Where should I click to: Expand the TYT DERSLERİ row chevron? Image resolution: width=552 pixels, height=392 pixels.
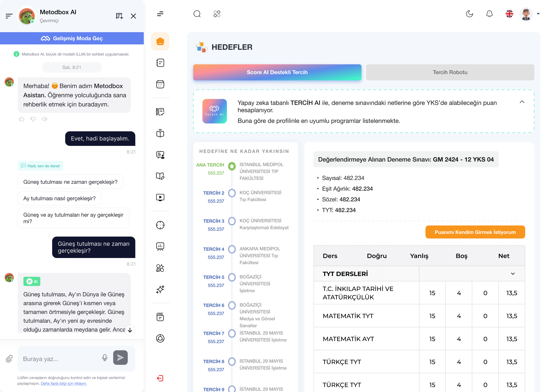tap(513, 274)
